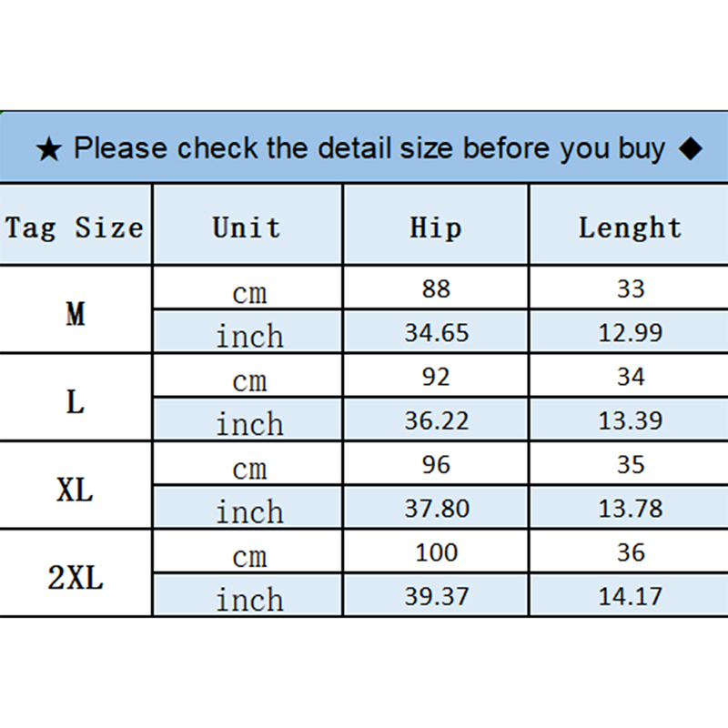Click the inch unit cell for size 2XL
The height and width of the screenshot is (728, 728).
pos(249,598)
